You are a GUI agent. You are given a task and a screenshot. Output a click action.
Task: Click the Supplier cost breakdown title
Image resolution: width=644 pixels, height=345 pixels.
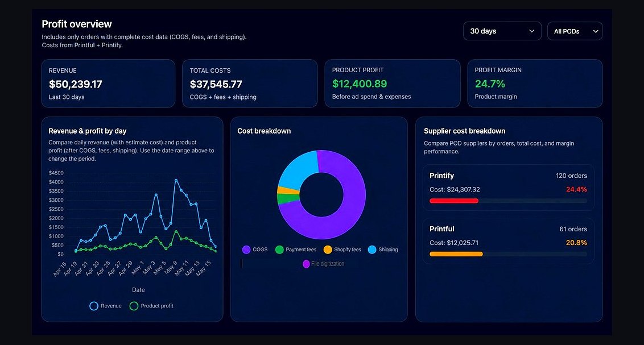(x=465, y=131)
